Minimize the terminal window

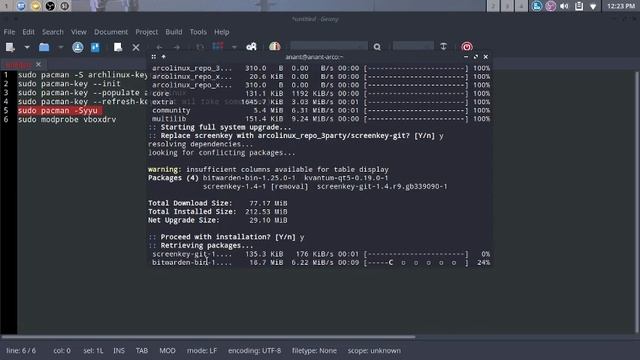[466, 57]
